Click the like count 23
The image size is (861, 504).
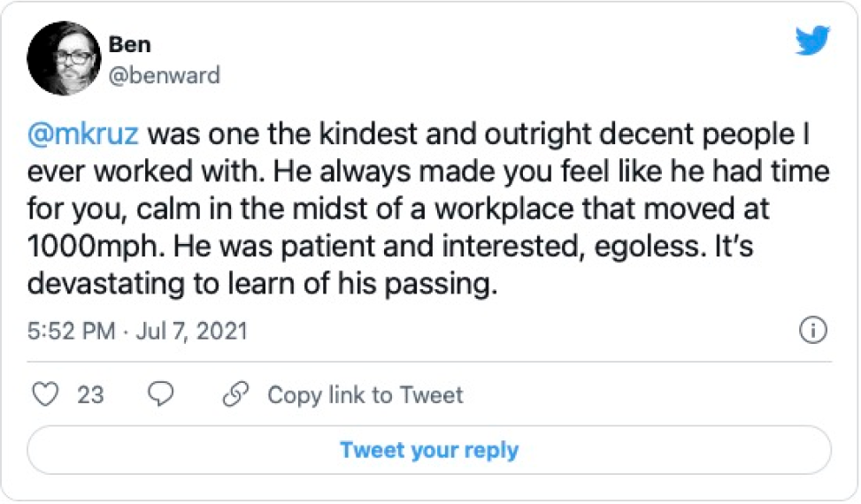point(90,394)
